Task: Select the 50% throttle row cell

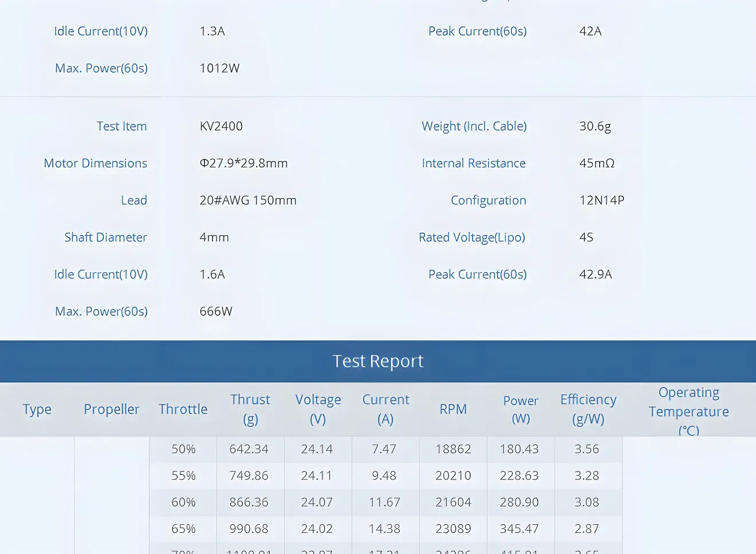Action: pyautogui.click(x=183, y=449)
